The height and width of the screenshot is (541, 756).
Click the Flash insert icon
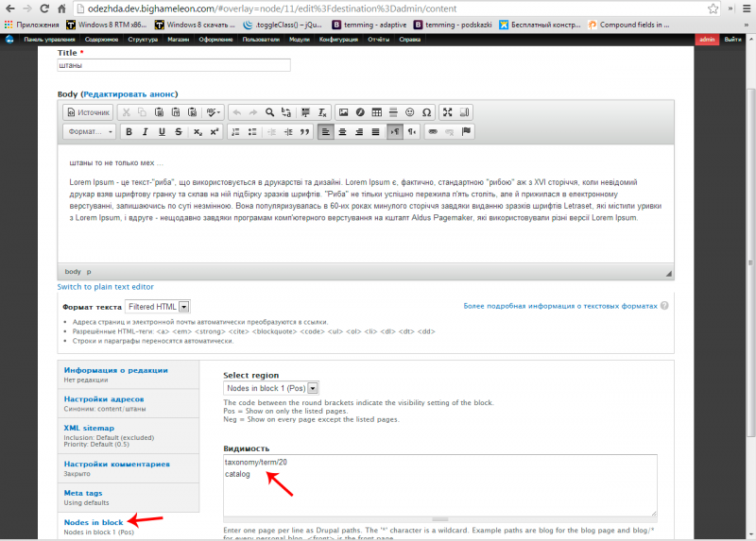pos(360,112)
